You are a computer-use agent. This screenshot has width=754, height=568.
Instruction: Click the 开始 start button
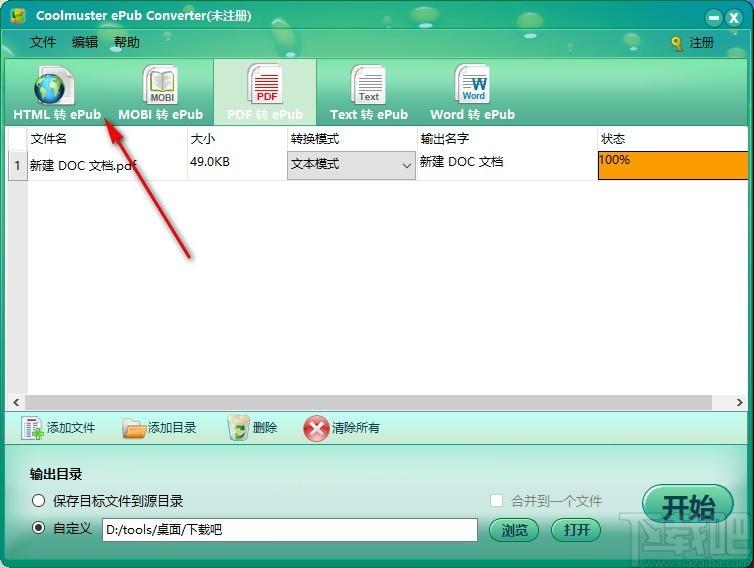click(x=688, y=506)
